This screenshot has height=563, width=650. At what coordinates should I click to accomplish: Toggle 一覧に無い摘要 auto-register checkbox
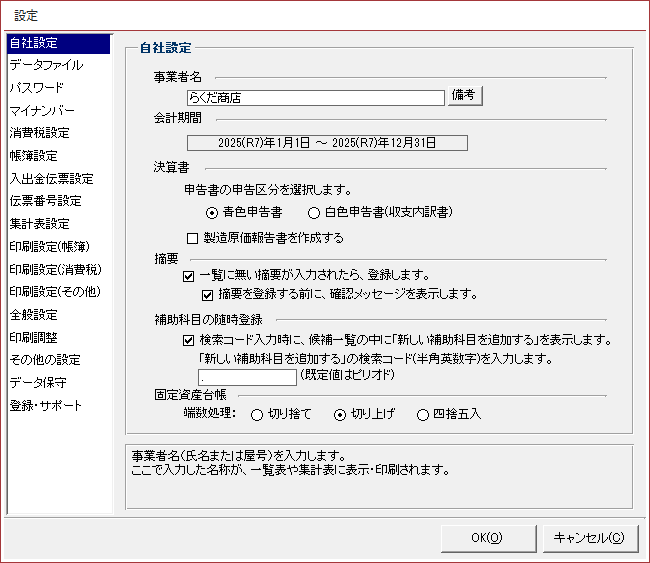pos(189,275)
